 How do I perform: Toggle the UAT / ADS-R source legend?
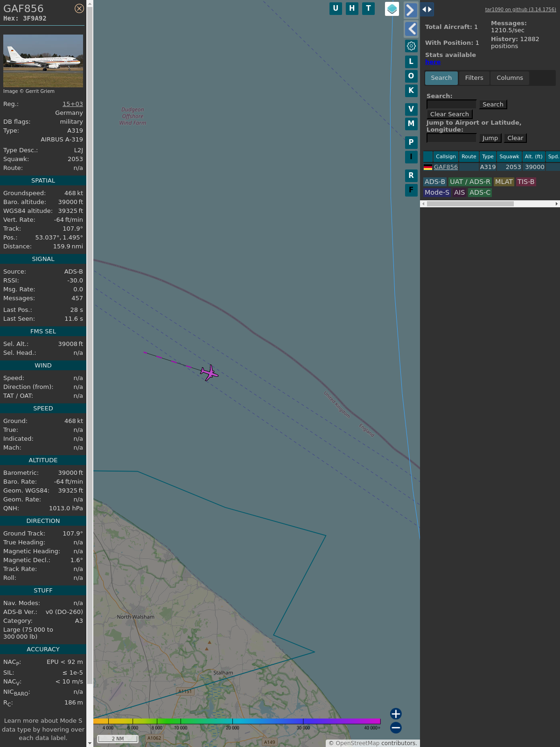[470, 182]
